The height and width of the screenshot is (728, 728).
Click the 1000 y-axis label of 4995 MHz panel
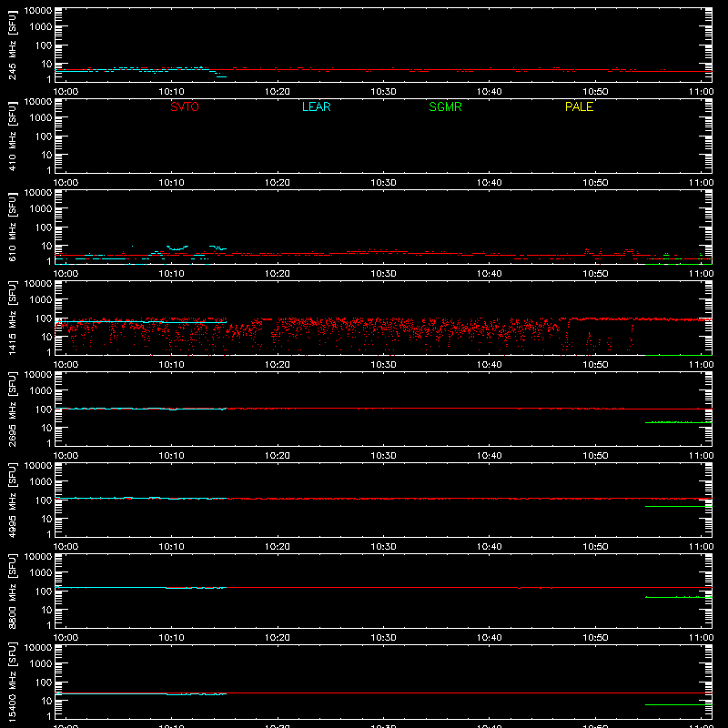[41, 482]
